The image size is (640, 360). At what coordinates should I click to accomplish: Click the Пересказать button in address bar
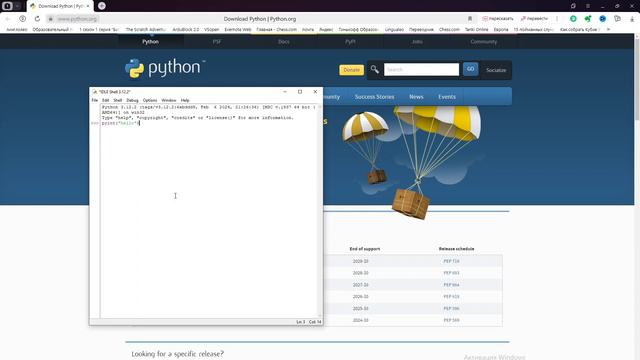pyautogui.click(x=498, y=19)
